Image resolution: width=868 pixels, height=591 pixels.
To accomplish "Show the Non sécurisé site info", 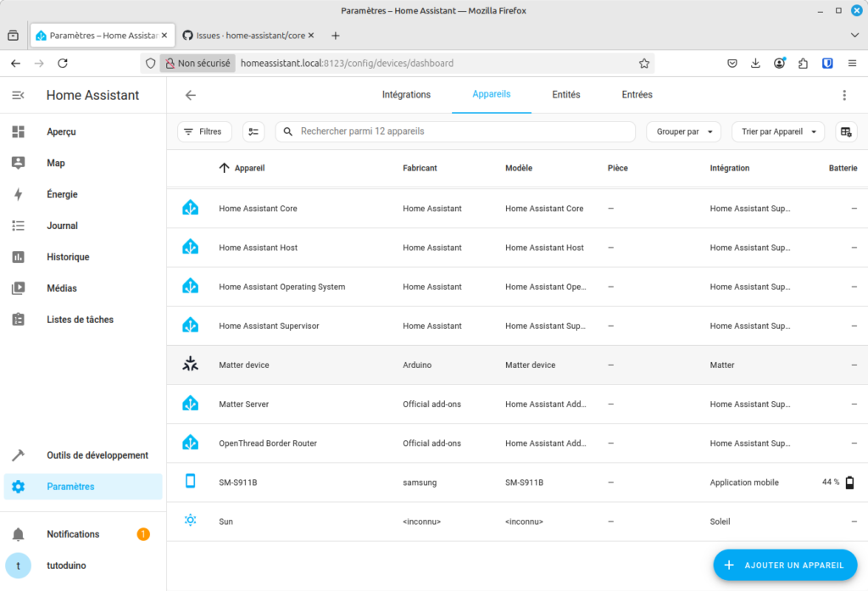I will tap(198, 63).
